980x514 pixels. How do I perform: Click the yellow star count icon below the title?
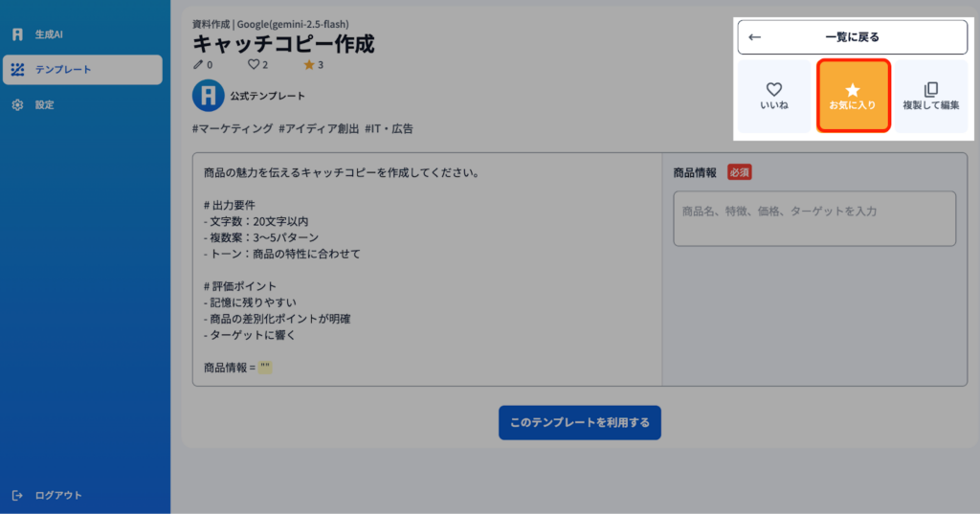point(308,64)
